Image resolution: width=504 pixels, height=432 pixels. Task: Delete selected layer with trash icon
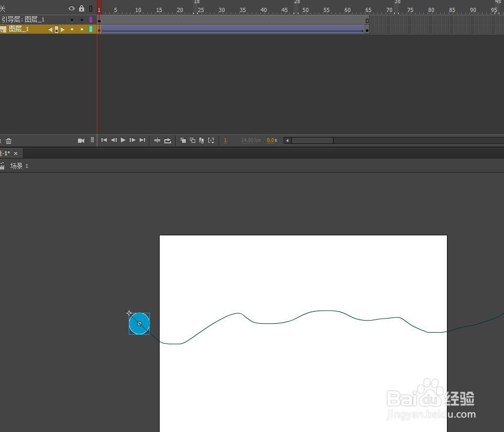8,140
